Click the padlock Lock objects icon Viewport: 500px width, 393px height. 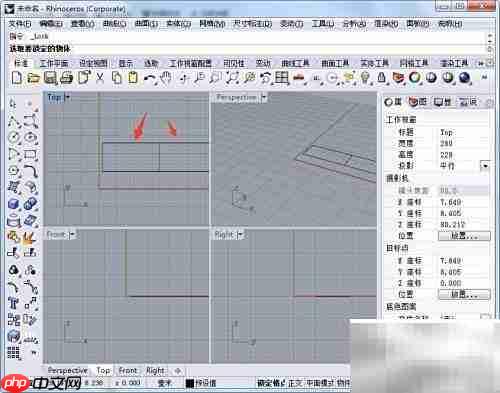tap(381, 78)
